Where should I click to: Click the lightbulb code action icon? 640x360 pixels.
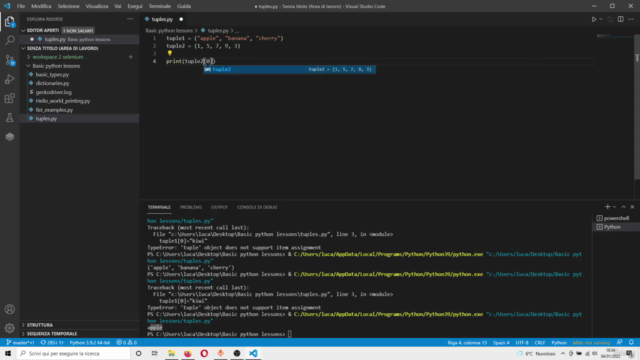[169, 53]
